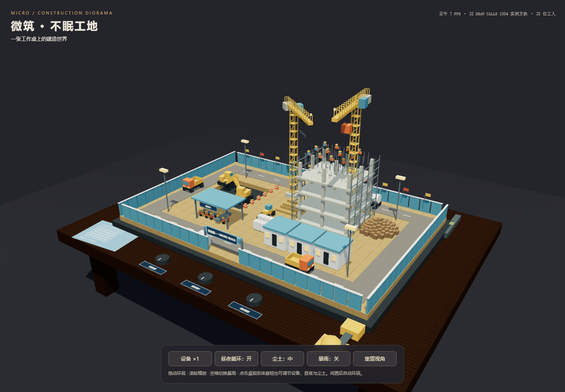Click the middle of three desk knobs
This screenshot has height=392, width=565.
pos(205,278)
